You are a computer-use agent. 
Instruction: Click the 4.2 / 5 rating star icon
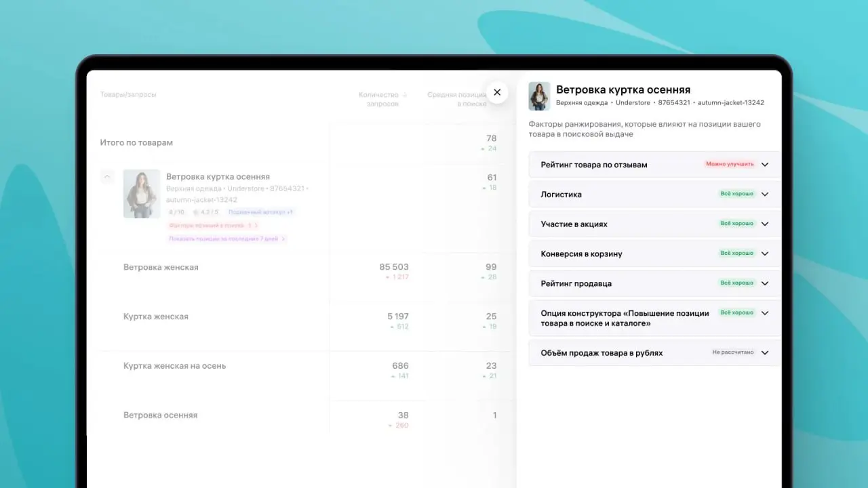pyautogui.click(x=195, y=212)
